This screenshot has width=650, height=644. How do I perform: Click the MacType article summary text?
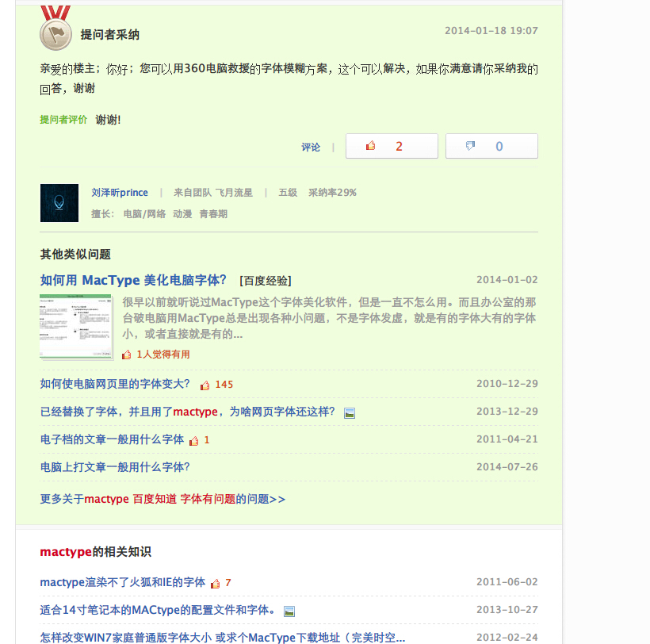coord(329,318)
